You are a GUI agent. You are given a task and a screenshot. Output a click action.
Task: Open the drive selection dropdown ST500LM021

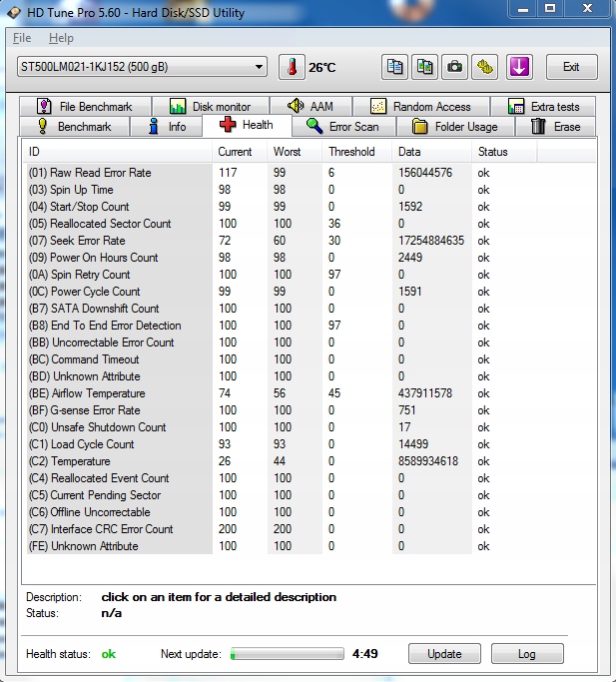coord(142,67)
